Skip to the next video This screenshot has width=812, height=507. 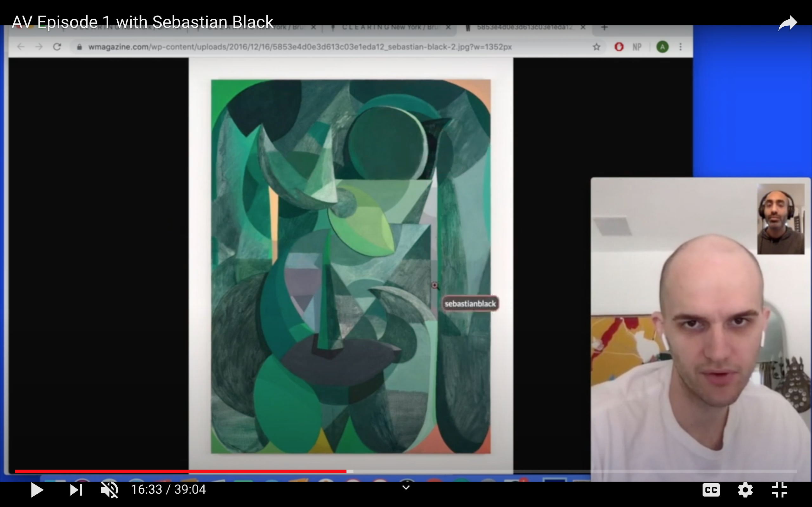point(76,490)
